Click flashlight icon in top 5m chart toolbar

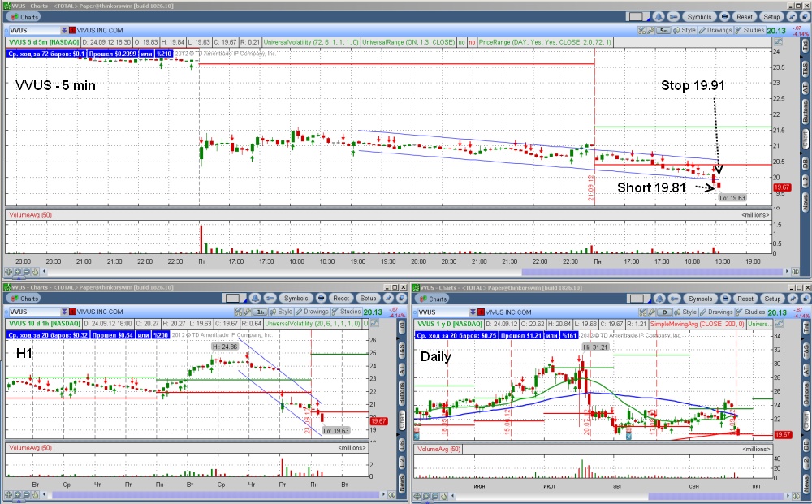(x=650, y=31)
